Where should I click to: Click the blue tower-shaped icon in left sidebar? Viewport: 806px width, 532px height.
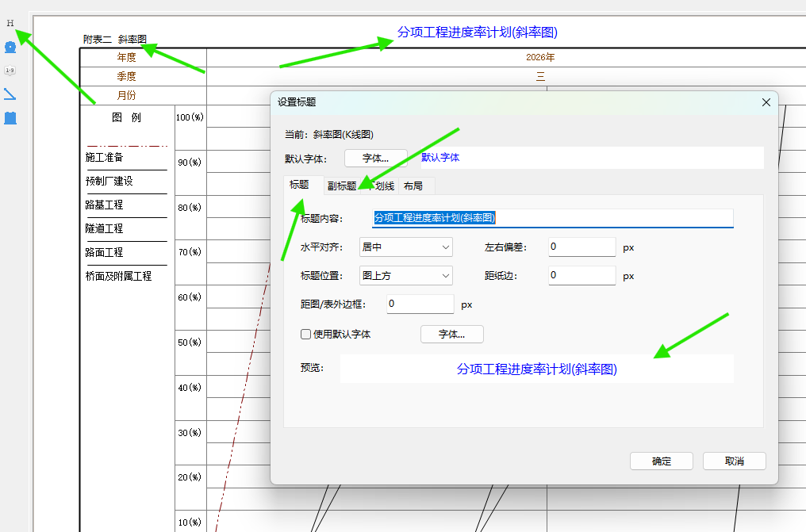click(10, 117)
